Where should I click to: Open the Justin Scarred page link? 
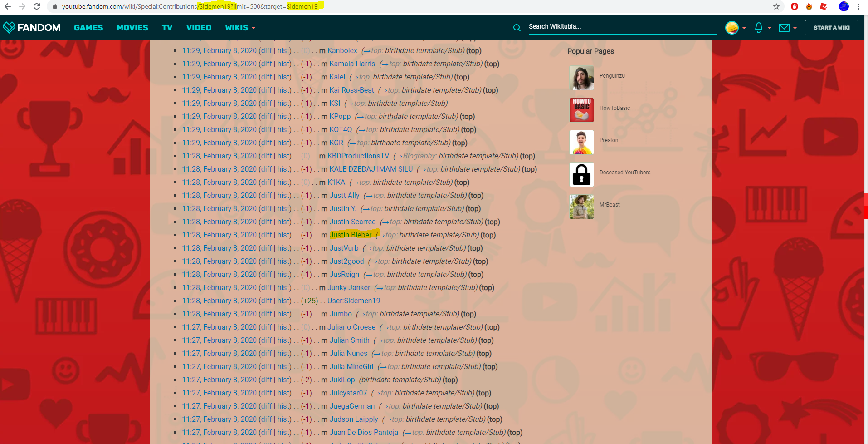[x=352, y=222]
